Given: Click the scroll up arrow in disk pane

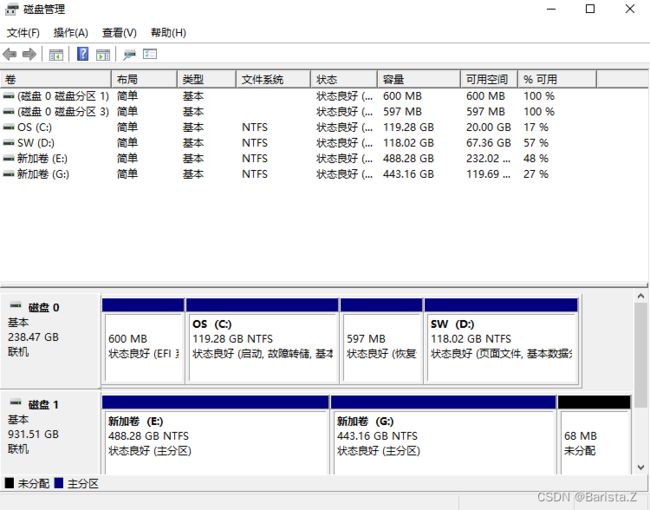Looking at the screenshot, I should (x=640, y=296).
